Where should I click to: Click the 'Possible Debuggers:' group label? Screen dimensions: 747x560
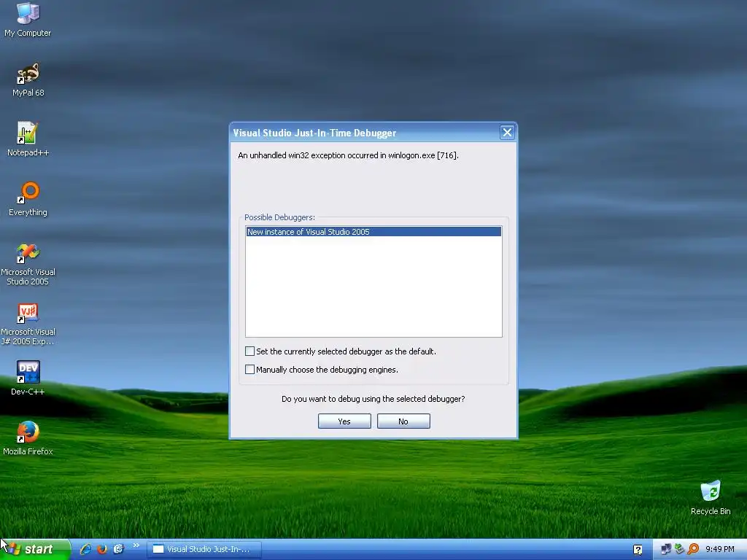279,217
